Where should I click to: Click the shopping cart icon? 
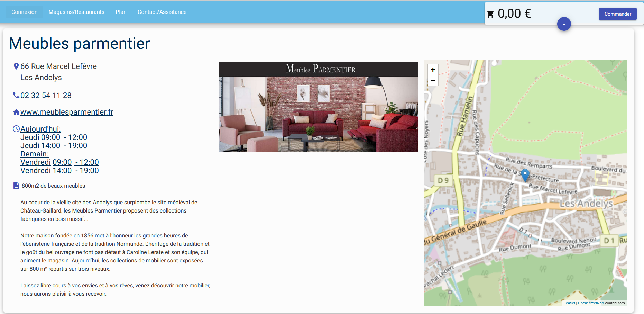(x=490, y=14)
